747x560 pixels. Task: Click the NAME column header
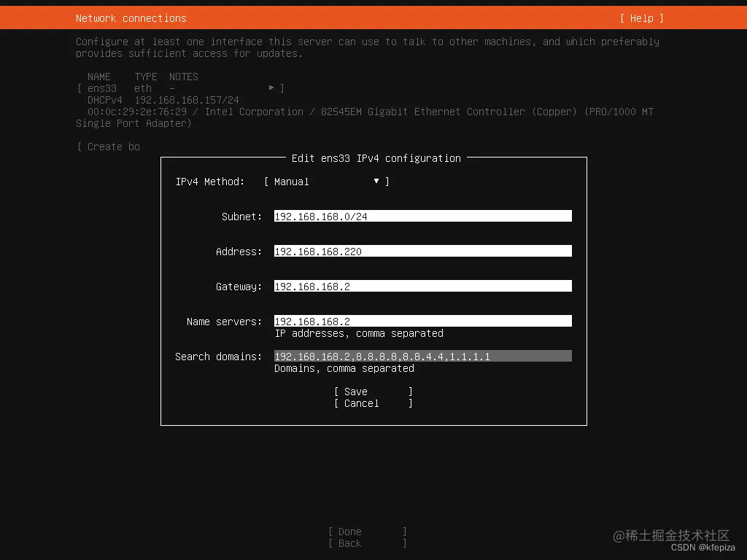98,77
